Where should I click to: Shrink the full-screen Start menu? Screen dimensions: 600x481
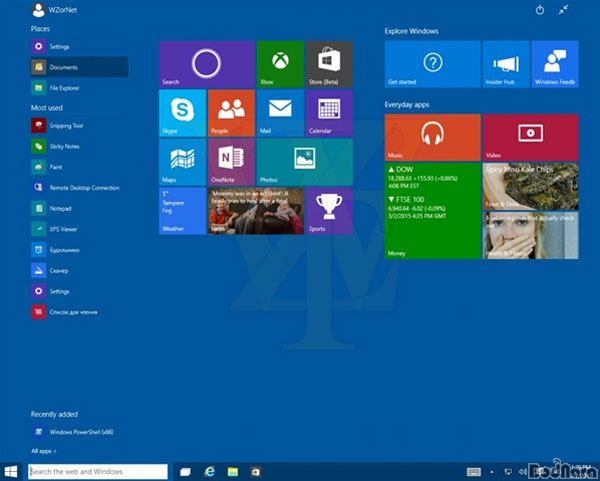coord(563,10)
